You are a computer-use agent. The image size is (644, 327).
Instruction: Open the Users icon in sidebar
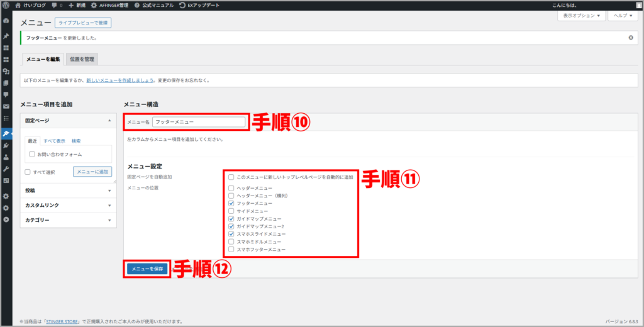coord(6,157)
